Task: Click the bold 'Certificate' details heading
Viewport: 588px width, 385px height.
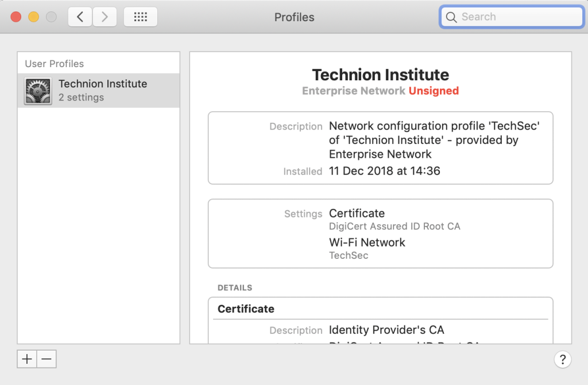Action: pos(246,309)
